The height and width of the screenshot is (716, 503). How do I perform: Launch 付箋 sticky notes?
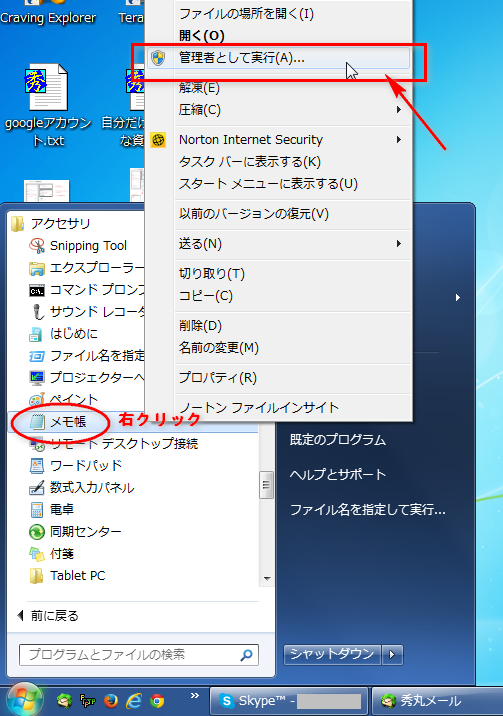(x=52, y=553)
